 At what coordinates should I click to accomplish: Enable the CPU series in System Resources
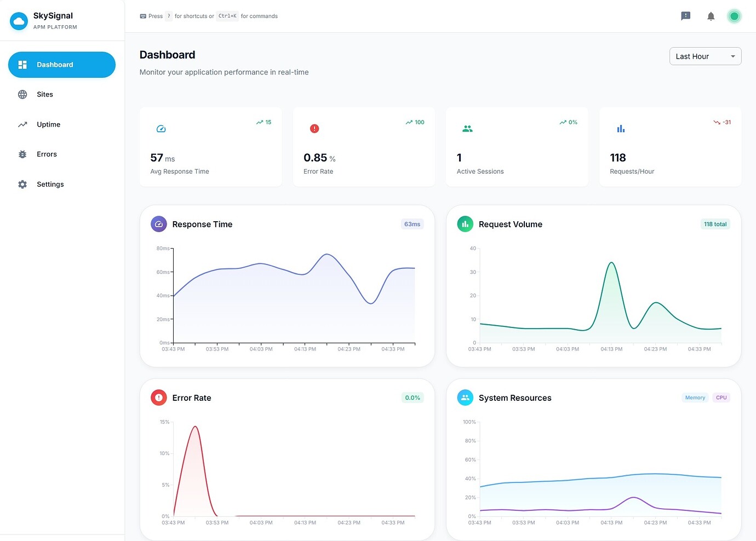click(x=721, y=398)
